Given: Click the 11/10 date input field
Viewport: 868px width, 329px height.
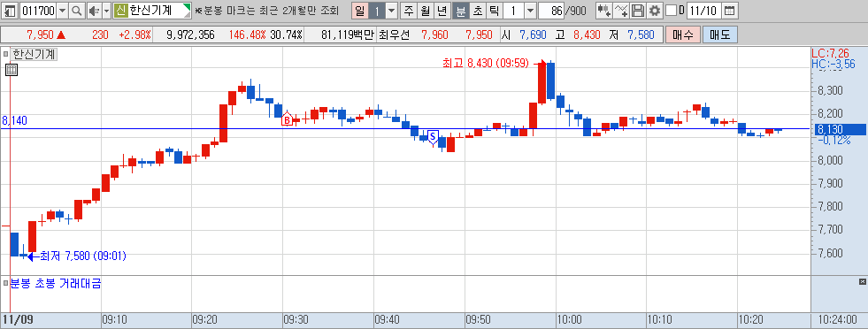Looking at the screenshot, I should 703,10.
